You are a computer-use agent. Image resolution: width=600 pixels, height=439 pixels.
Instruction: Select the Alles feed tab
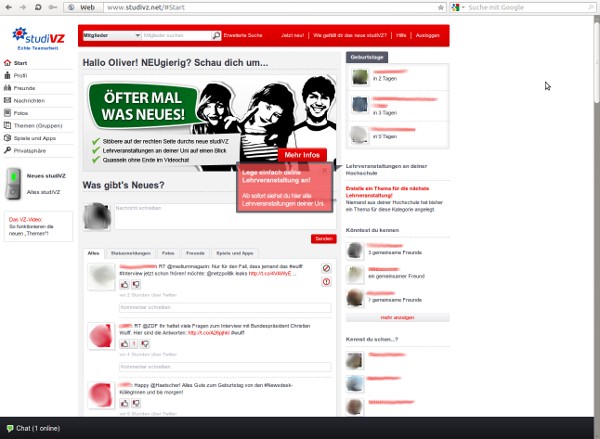[x=93, y=253]
